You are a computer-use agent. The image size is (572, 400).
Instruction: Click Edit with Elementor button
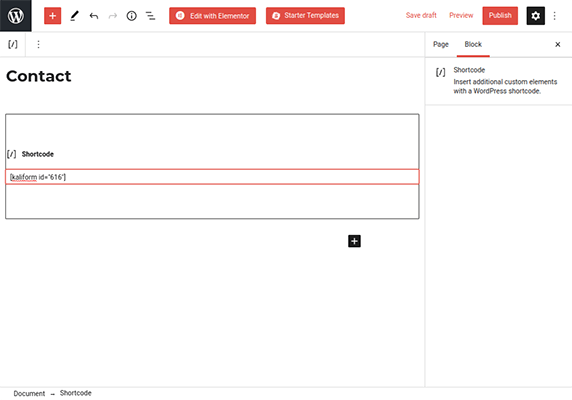[x=212, y=16]
